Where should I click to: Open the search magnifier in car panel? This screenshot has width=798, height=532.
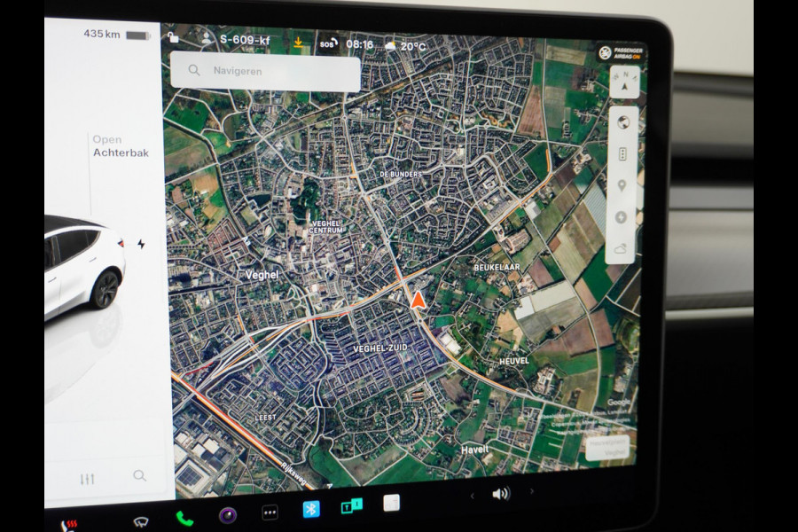click(x=139, y=475)
